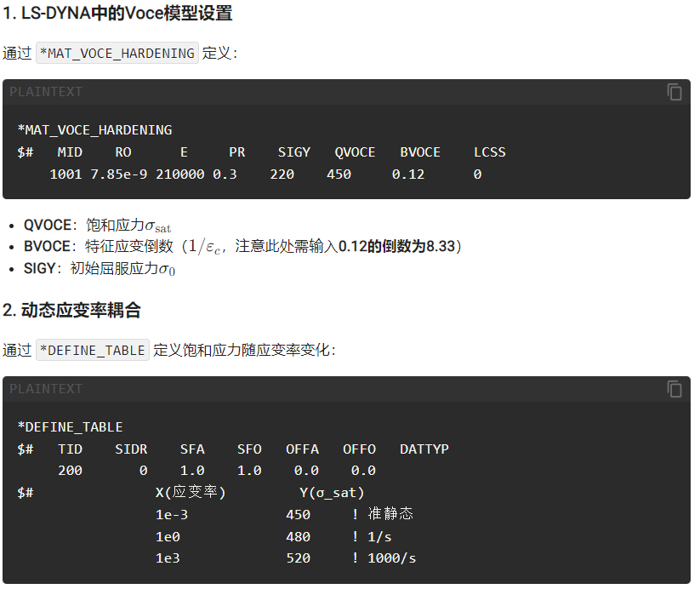Click the 1.0 value under SFA
The image size is (700, 589).
tap(192, 471)
